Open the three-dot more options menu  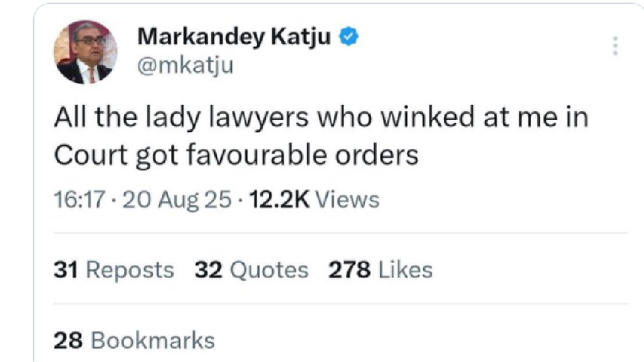(x=615, y=46)
